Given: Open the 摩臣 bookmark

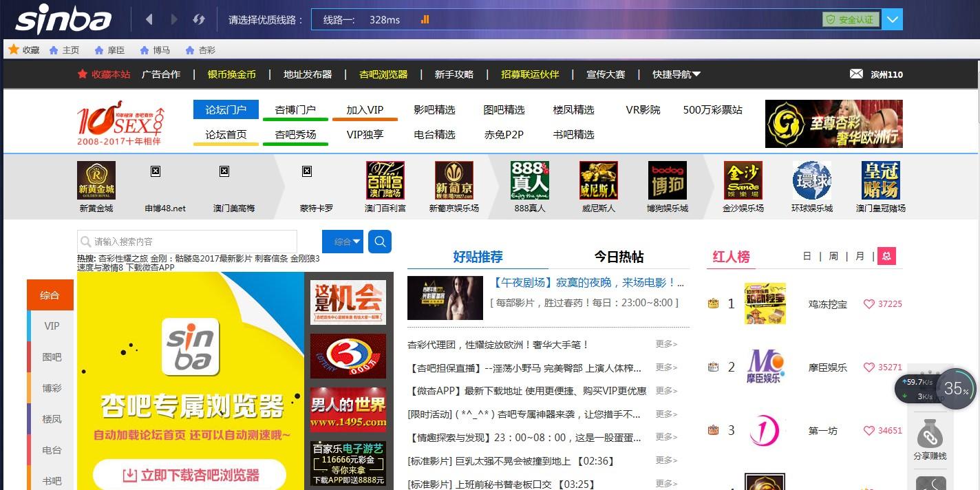Looking at the screenshot, I should (x=109, y=50).
